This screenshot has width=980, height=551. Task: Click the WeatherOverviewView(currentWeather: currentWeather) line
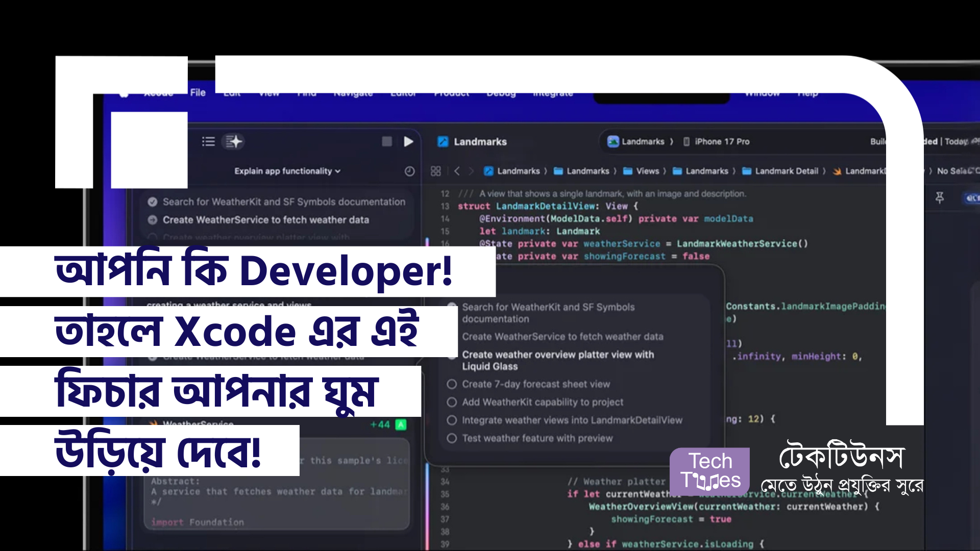pyautogui.click(x=734, y=507)
